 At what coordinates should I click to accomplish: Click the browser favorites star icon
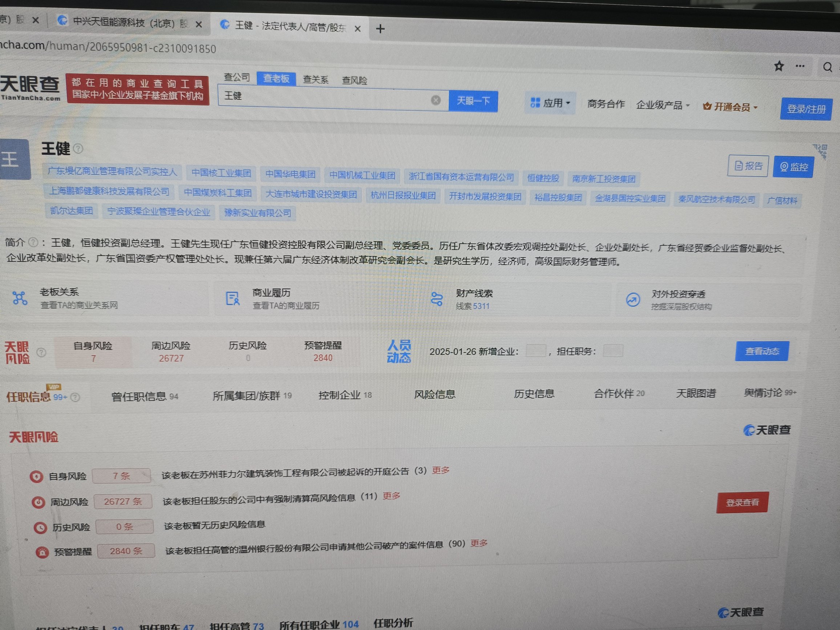pyautogui.click(x=779, y=66)
